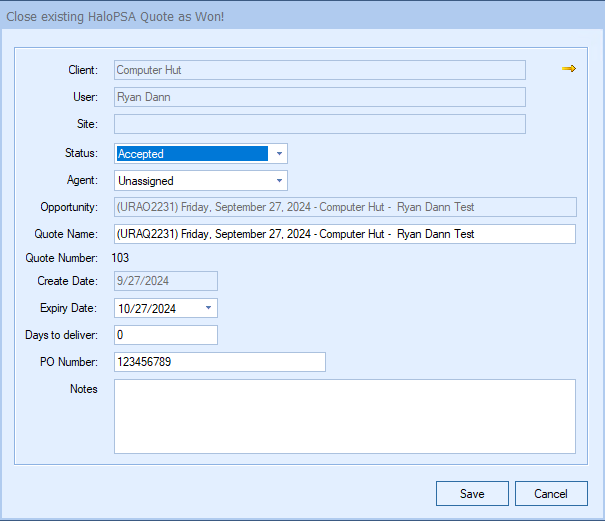Image resolution: width=605 pixels, height=522 pixels.
Task: Cancel the quote dialog
Action: click(551, 494)
